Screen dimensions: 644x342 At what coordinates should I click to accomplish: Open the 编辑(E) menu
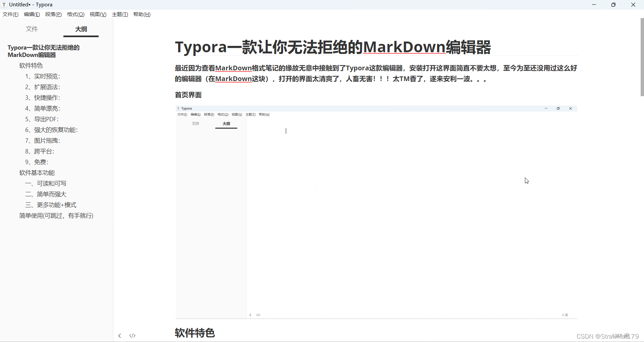point(32,14)
